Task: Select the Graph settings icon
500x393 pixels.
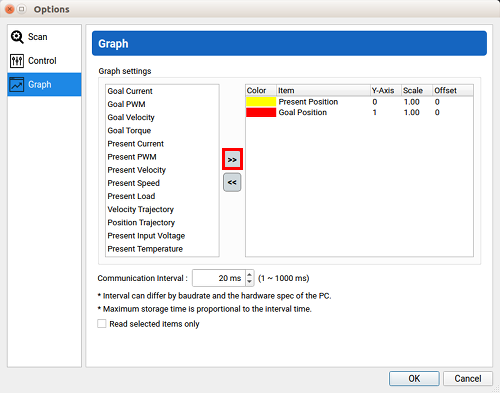Action: (x=17, y=84)
